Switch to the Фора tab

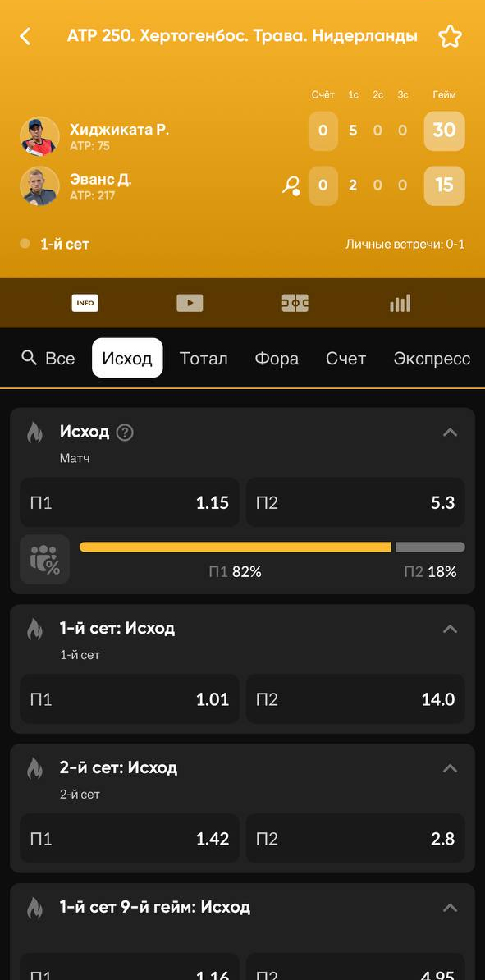click(277, 358)
